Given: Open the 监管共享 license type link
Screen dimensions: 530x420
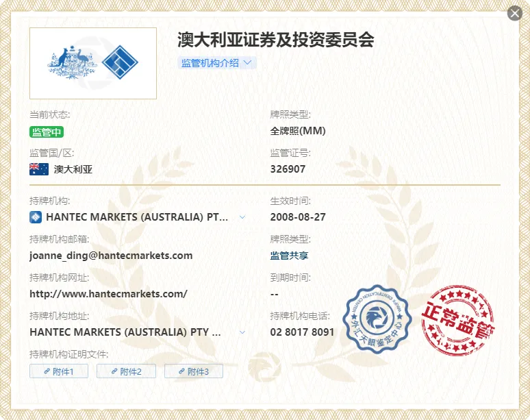Looking at the screenshot, I should click(x=289, y=256).
